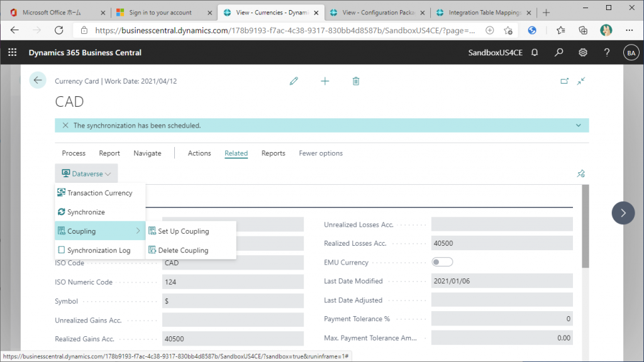
Task: Pin the action bar
Action: [580, 173]
